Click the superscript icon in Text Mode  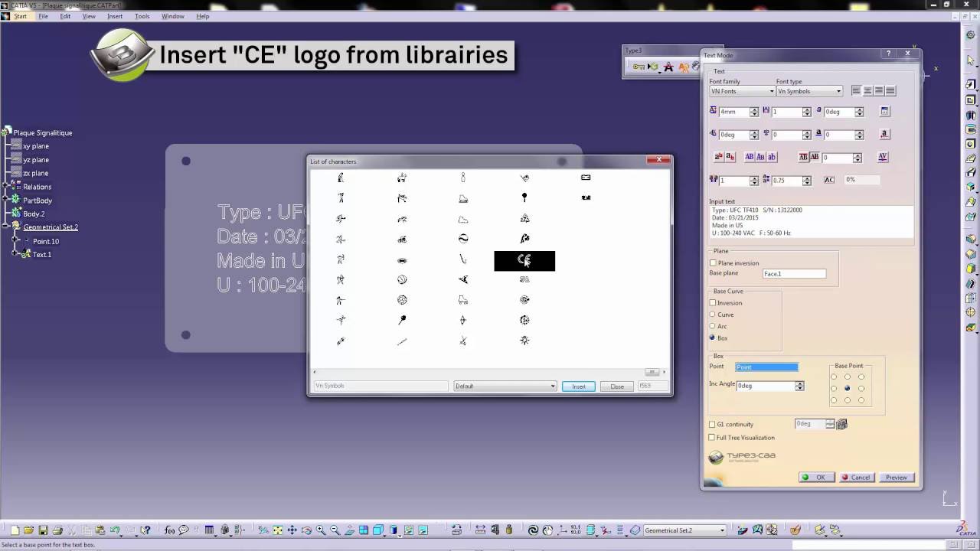(x=718, y=157)
